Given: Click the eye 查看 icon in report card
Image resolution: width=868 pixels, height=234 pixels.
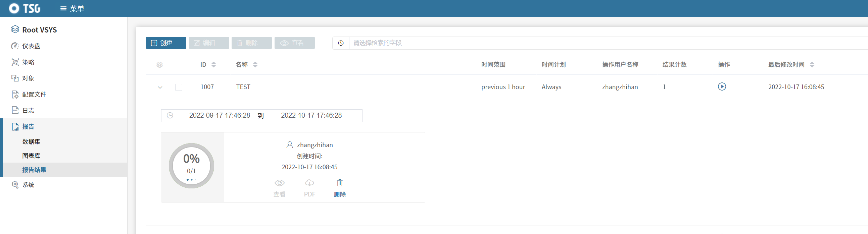Looking at the screenshot, I should pos(279,183).
